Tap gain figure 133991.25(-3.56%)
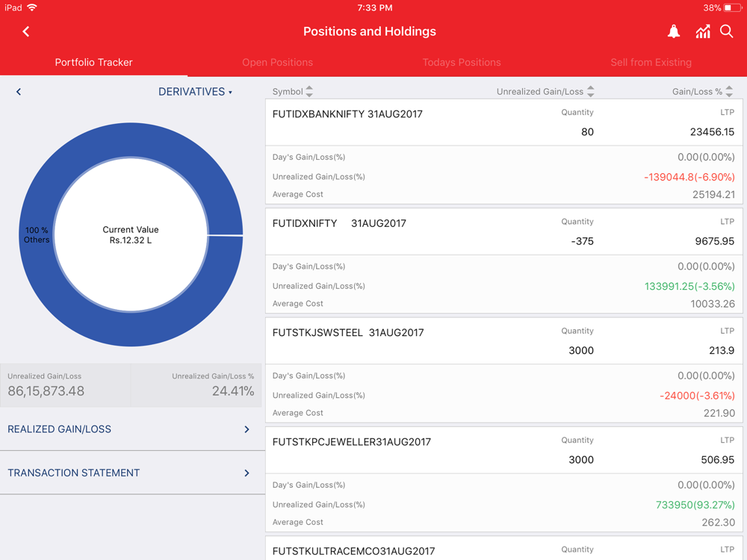The width and height of the screenshot is (747, 560). click(x=689, y=286)
